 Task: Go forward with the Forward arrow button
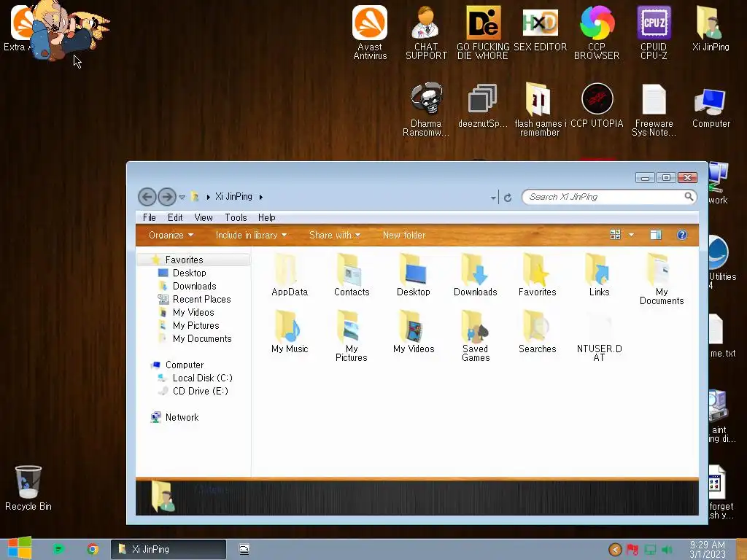(167, 197)
